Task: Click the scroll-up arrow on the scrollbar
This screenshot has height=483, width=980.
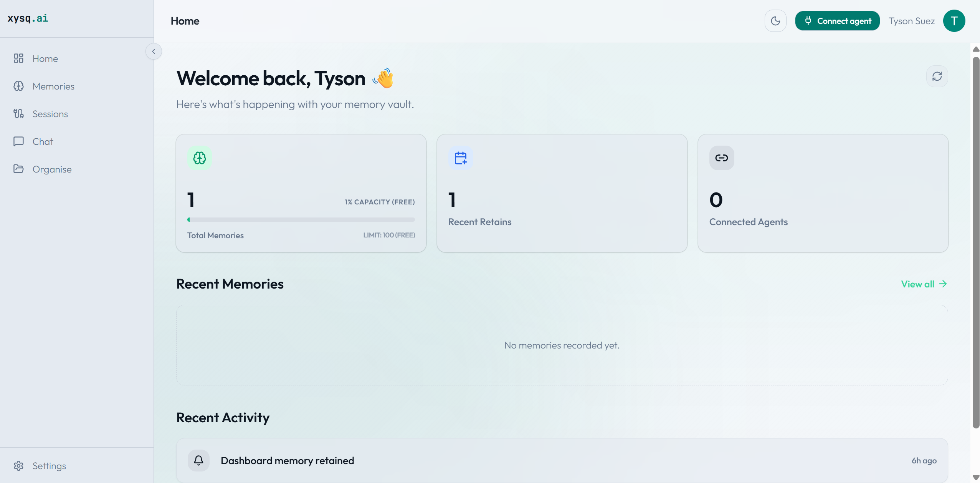Action: [975, 49]
